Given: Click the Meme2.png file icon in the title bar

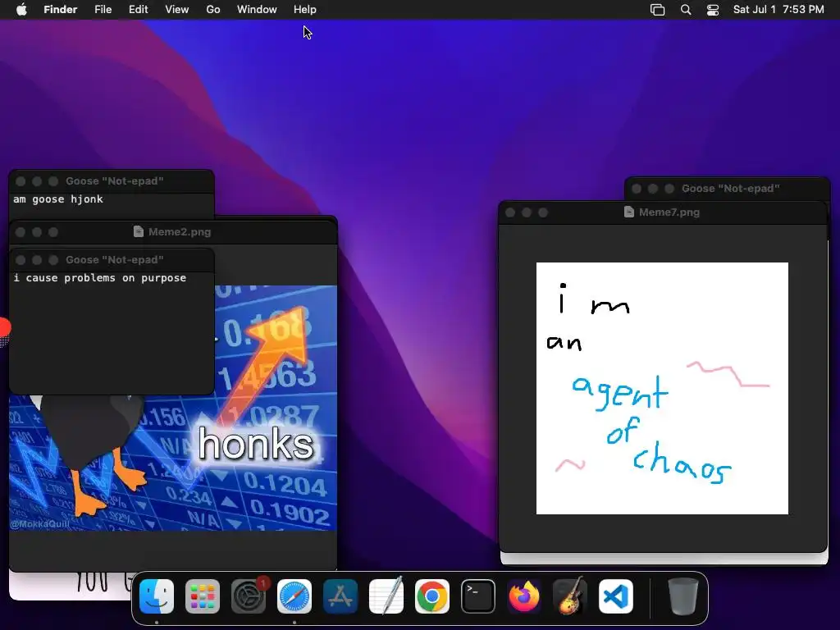Looking at the screenshot, I should click(x=138, y=231).
